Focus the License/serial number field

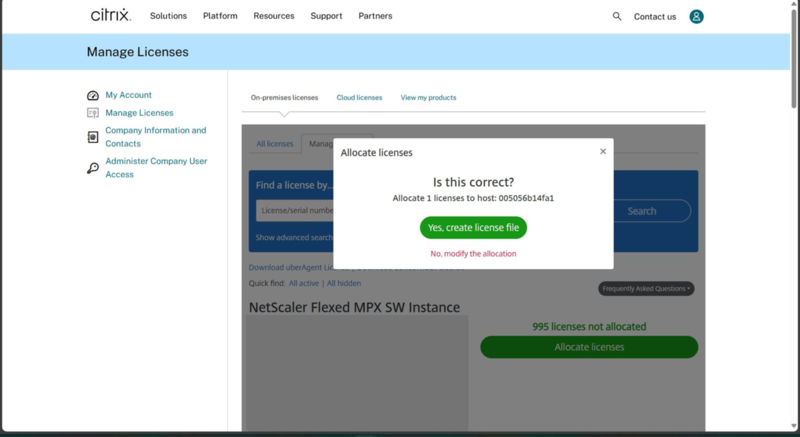(x=294, y=211)
